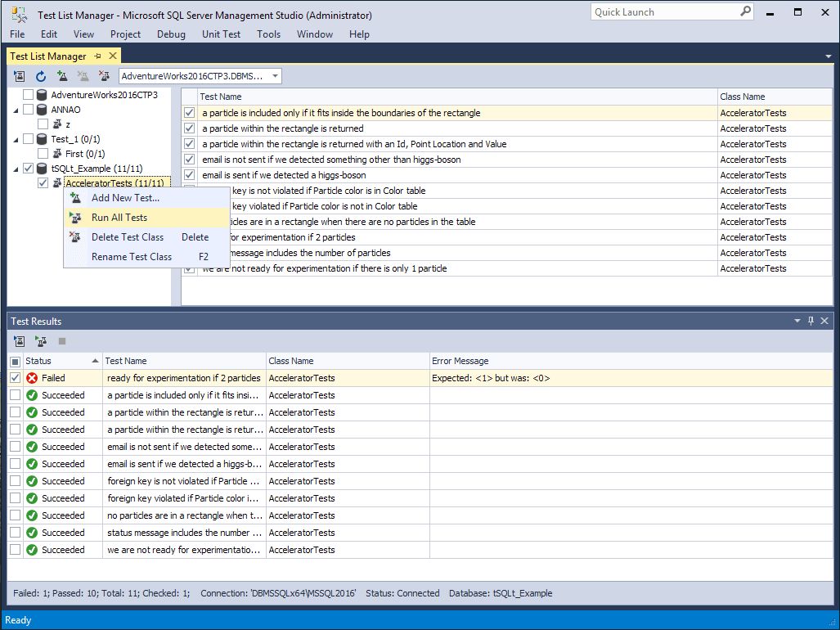840x630 pixels.
Task: Open the Unit Test menu
Action: click(222, 34)
